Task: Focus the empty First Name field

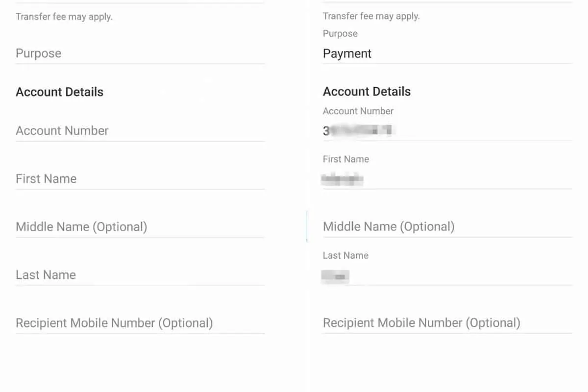Action: pos(140,179)
